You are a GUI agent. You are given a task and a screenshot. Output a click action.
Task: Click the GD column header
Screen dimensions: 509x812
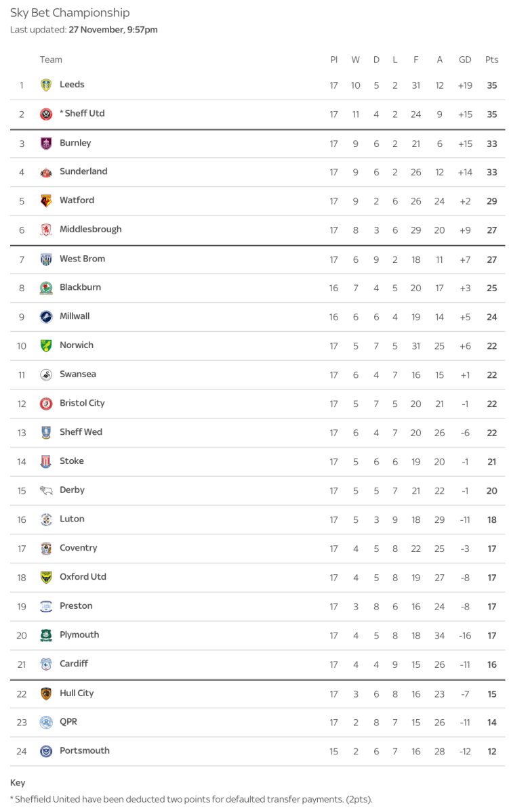(x=465, y=60)
